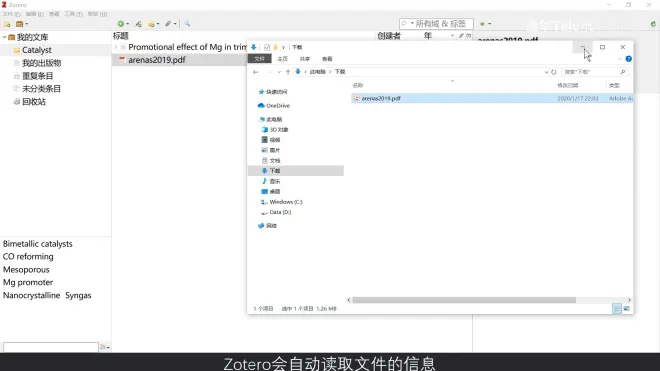Viewport: 660px width, 371px height.
Task: Open Zotero 文件 menu
Action: coord(11,14)
